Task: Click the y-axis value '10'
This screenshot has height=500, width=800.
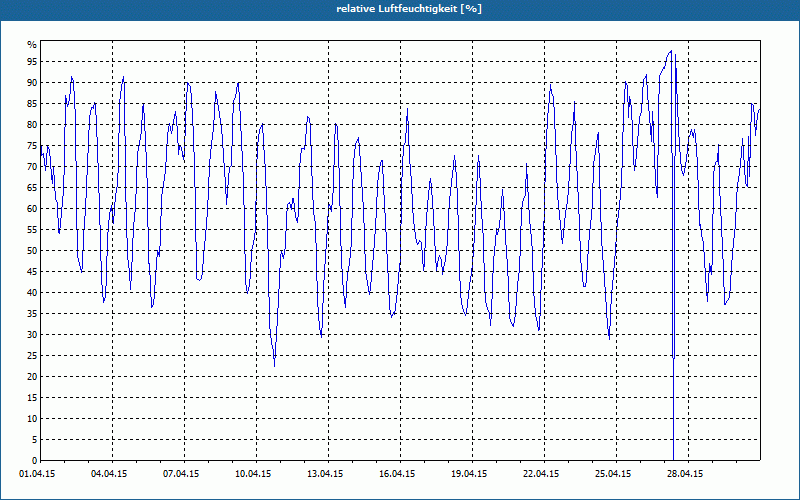Action: (32, 418)
